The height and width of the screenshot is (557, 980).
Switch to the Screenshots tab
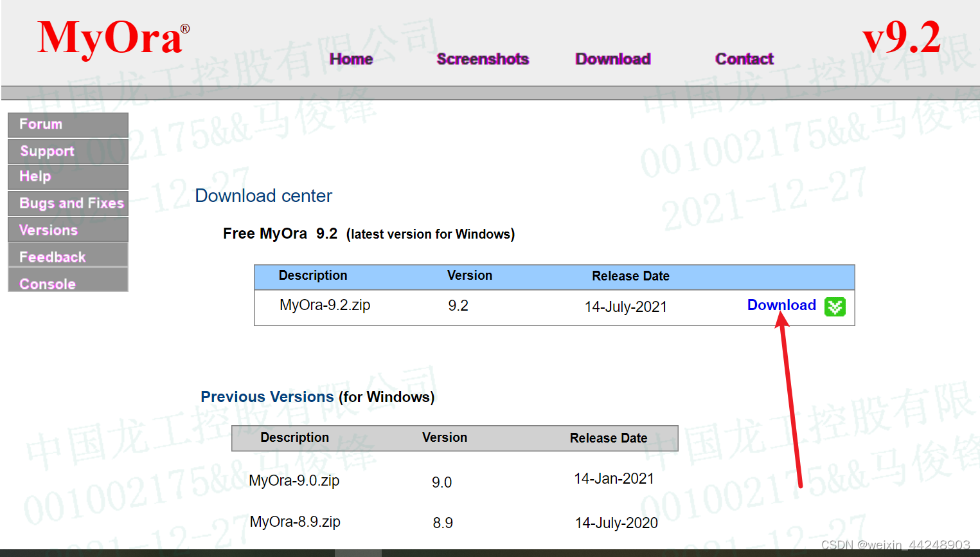(x=483, y=59)
